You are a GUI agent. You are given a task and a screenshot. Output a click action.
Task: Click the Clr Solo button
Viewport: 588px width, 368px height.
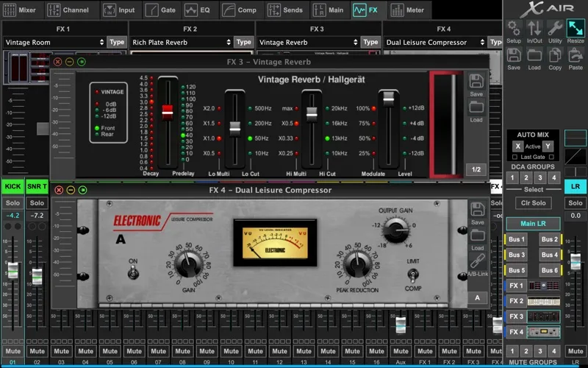(534, 203)
